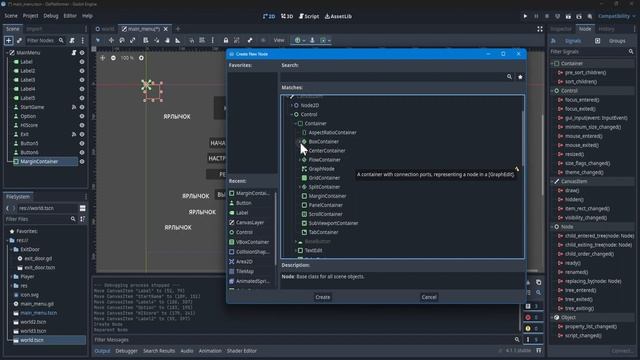Click Scene dock filter nodes search icon

coord(61,40)
